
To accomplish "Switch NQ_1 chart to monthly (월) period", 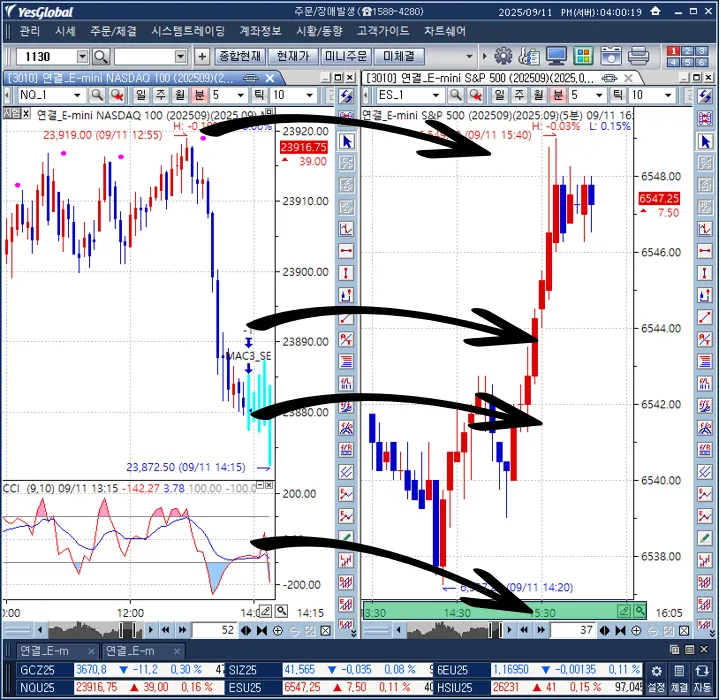I will point(180,95).
